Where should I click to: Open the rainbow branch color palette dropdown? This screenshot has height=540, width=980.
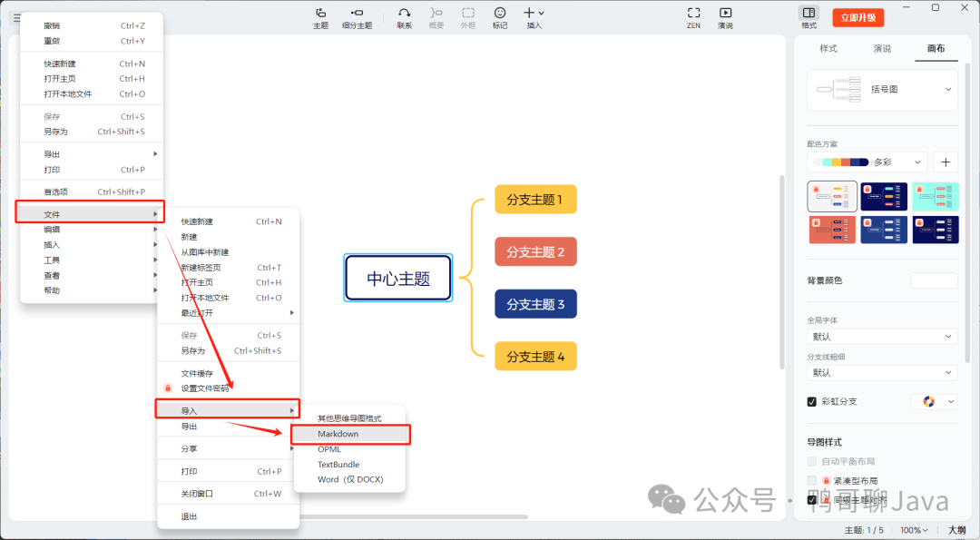(x=934, y=401)
